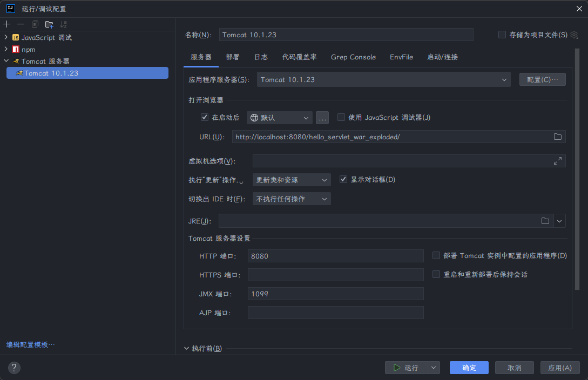
Task: Click the npm icon in the tree
Action: coord(16,50)
